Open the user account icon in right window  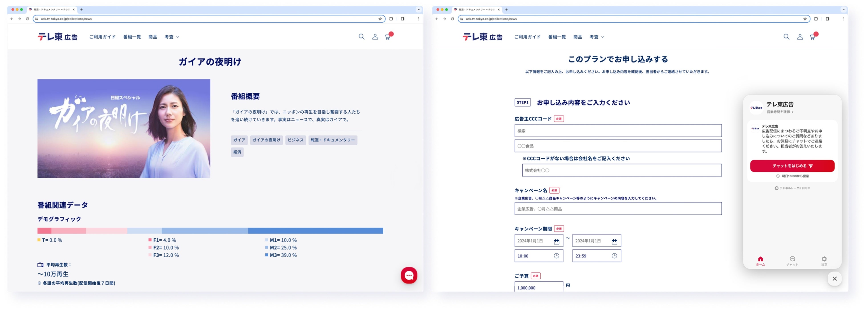[x=800, y=37]
